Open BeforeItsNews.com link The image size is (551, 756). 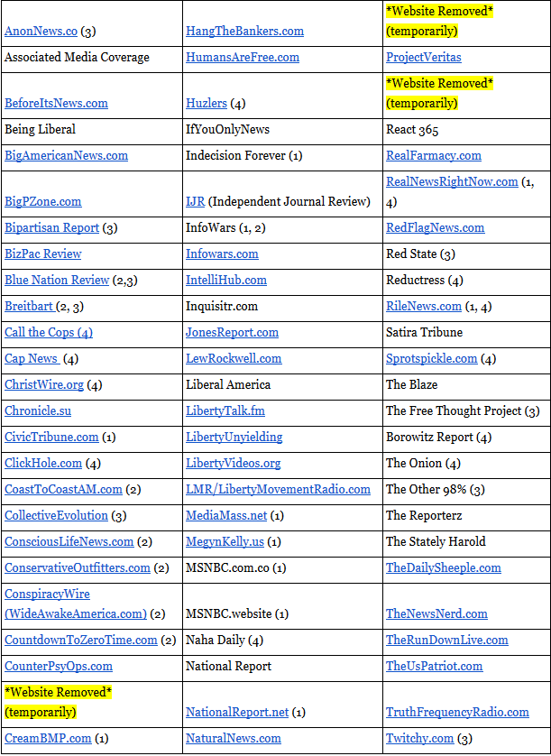(57, 103)
